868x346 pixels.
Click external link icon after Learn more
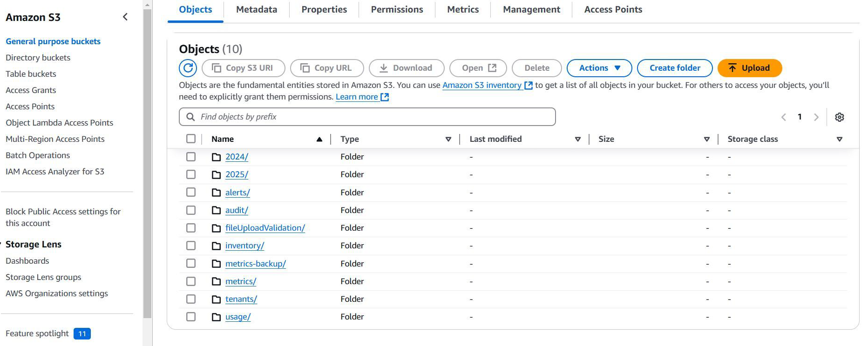[385, 97]
